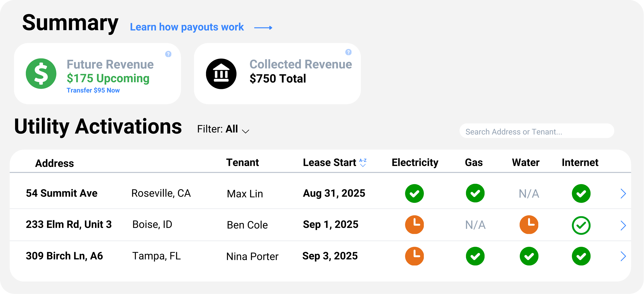
Task: Click electricity checkmark for 54 Summit Ave
Action: pos(414,193)
